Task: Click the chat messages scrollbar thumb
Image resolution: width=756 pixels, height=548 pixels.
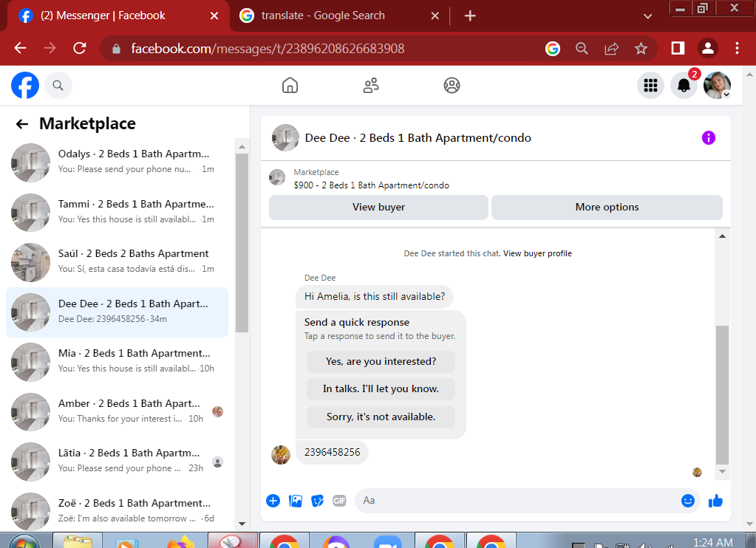Action: click(x=722, y=394)
